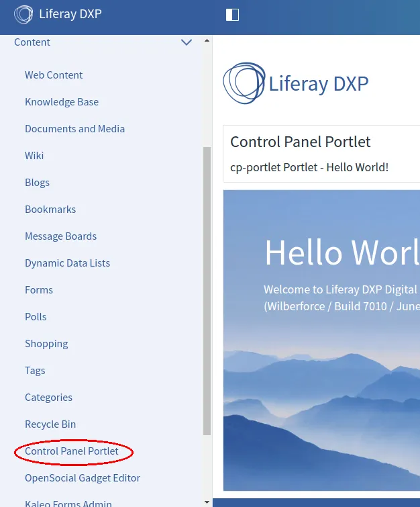Click the Hello World banner heading
This screenshot has width=420, height=507.
[342, 252]
